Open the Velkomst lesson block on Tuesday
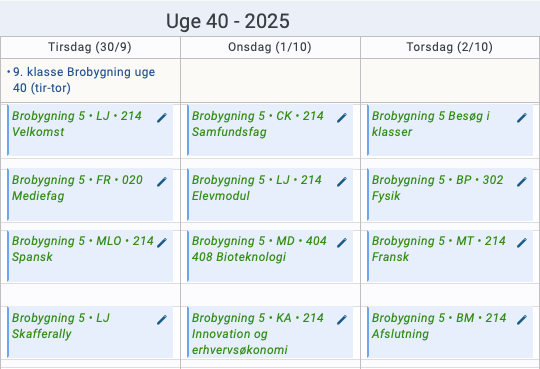 (90, 130)
